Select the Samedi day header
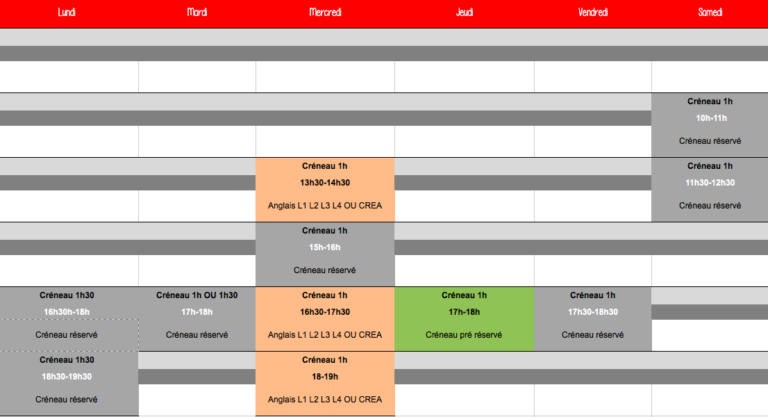 710,12
